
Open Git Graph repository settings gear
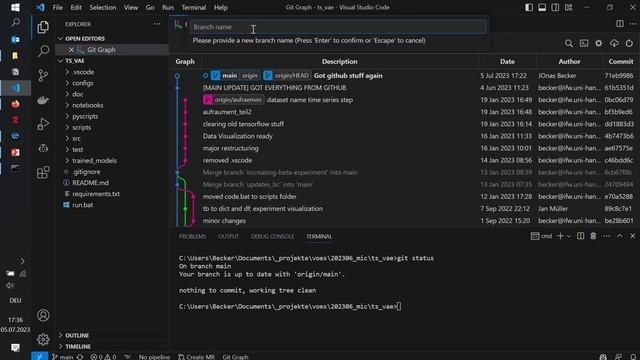click(x=599, y=43)
